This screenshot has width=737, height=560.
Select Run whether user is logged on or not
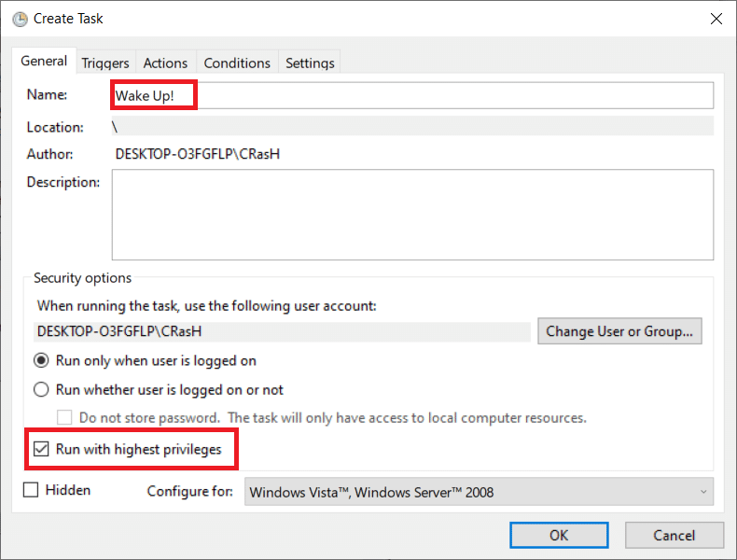pyautogui.click(x=159, y=390)
